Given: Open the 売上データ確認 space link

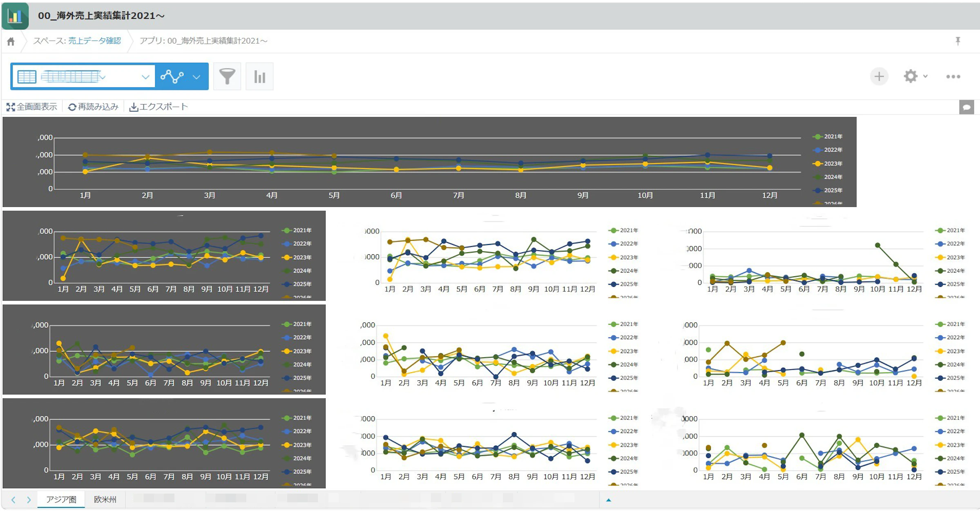Looking at the screenshot, I should point(94,41).
